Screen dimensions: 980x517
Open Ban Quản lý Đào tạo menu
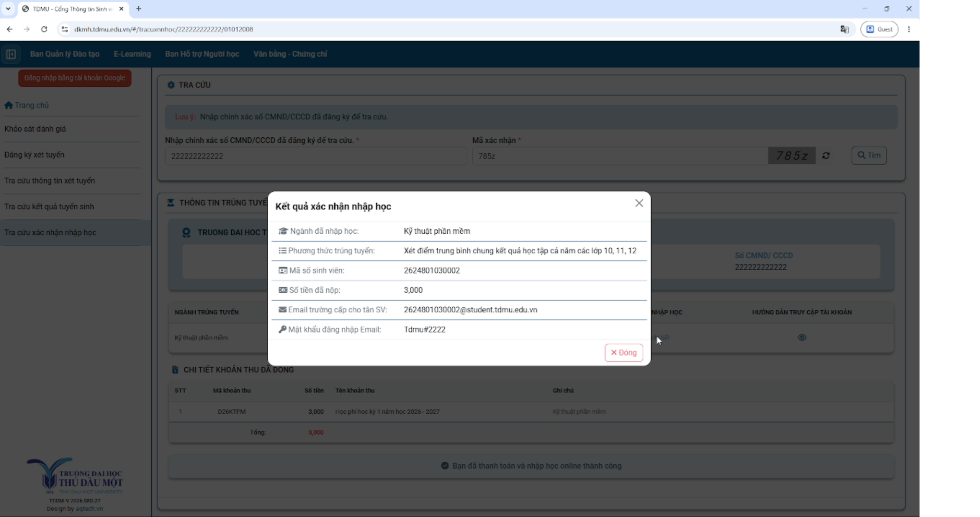click(x=65, y=54)
